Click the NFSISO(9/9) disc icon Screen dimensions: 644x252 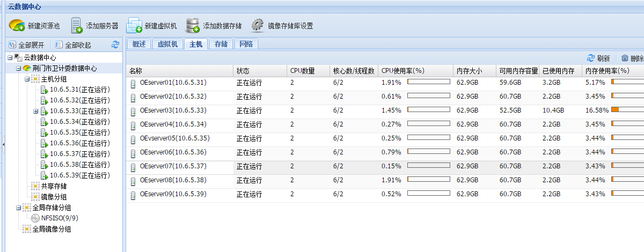point(36,218)
